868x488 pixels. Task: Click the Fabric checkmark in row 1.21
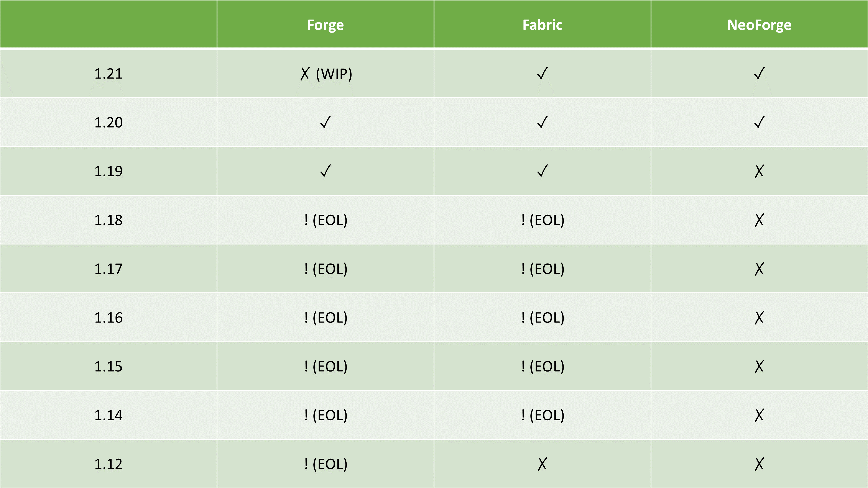pyautogui.click(x=542, y=74)
